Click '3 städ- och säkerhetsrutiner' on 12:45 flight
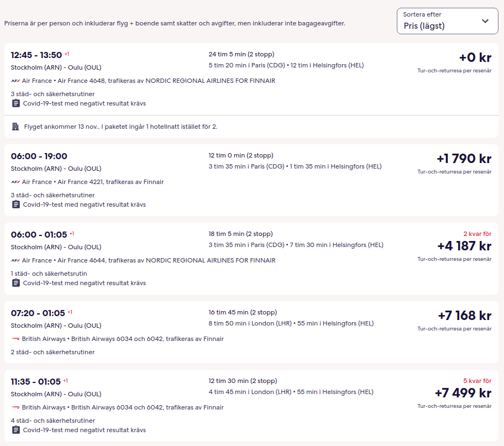Image resolution: width=504 pixels, height=446 pixels. click(x=53, y=94)
